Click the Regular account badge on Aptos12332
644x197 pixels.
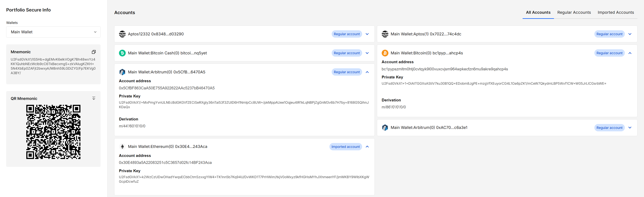(x=347, y=34)
